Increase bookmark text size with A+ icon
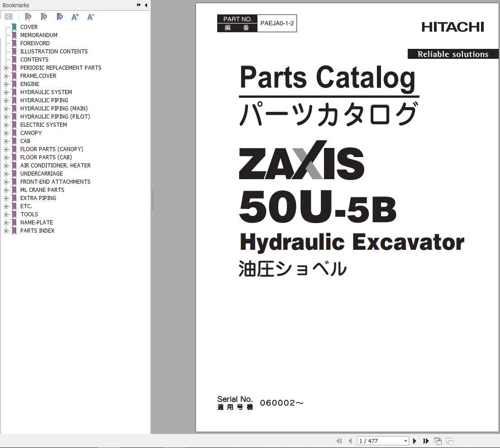This screenshot has height=448, width=500. coord(75,17)
